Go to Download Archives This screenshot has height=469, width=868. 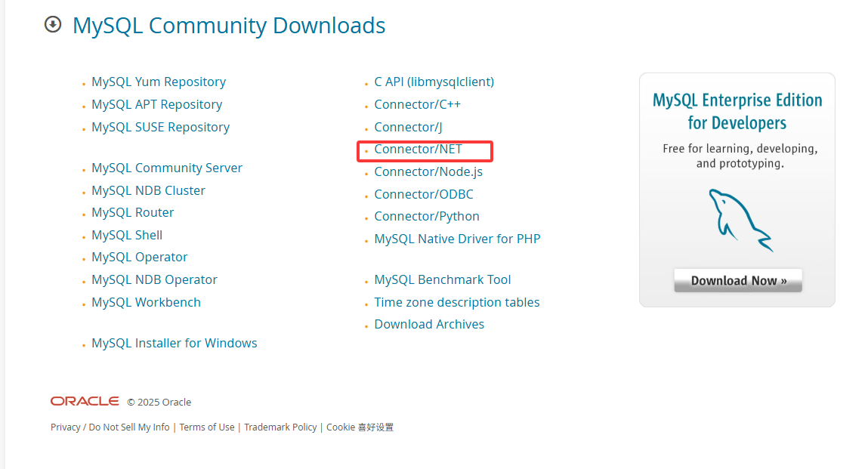point(429,325)
